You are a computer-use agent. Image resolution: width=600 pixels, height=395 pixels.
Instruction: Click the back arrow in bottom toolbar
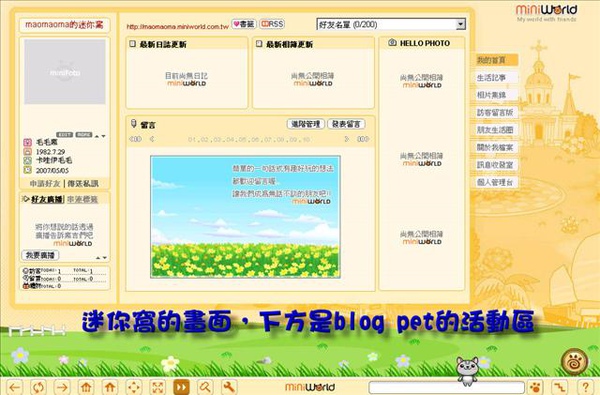point(15,387)
